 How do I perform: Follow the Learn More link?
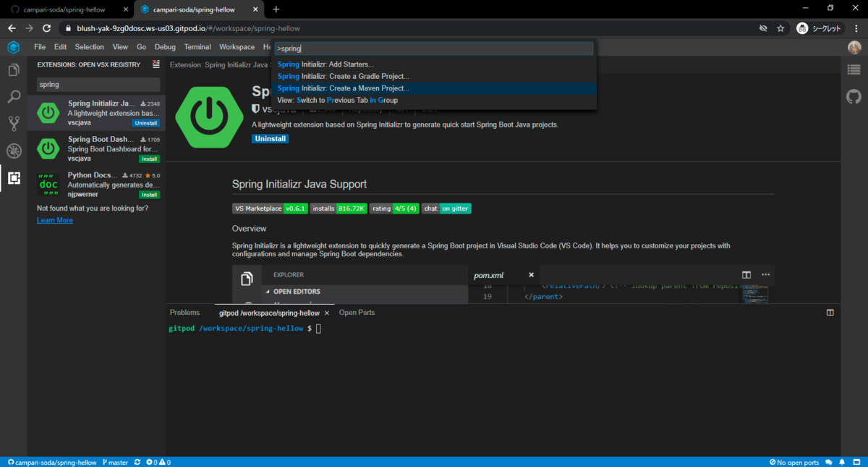tap(55, 220)
